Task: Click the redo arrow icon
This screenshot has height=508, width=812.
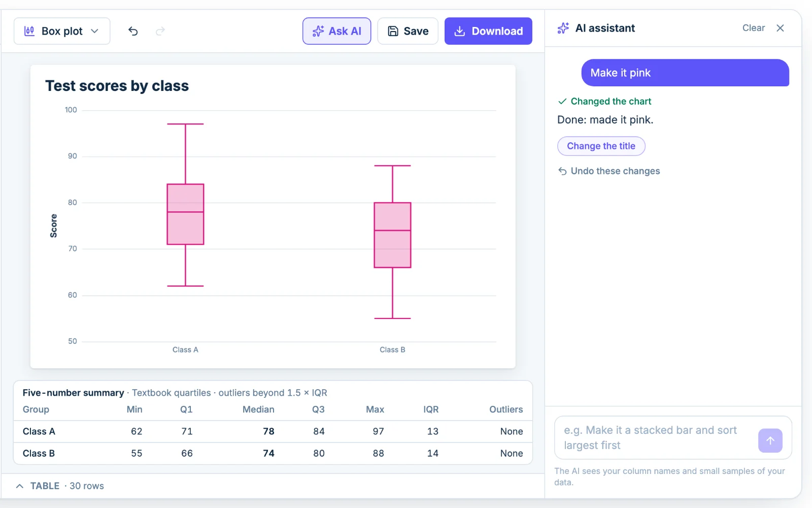Action: (x=160, y=31)
